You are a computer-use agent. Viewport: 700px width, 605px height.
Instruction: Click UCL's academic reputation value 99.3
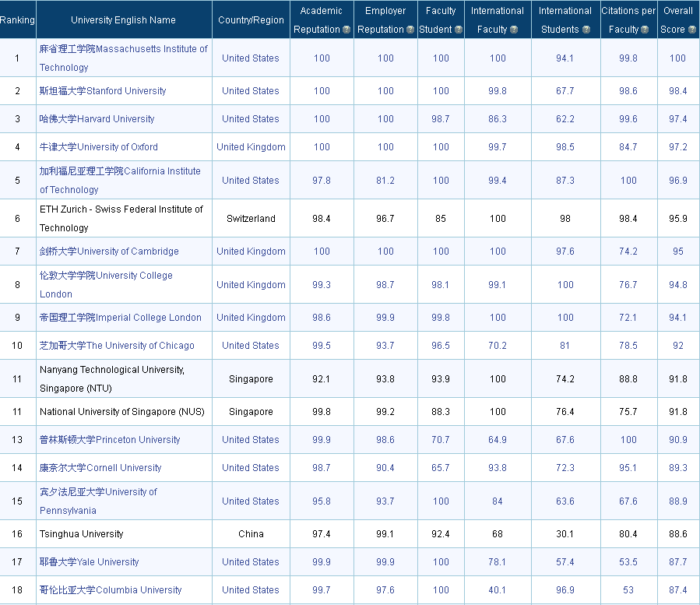pyautogui.click(x=322, y=285)
